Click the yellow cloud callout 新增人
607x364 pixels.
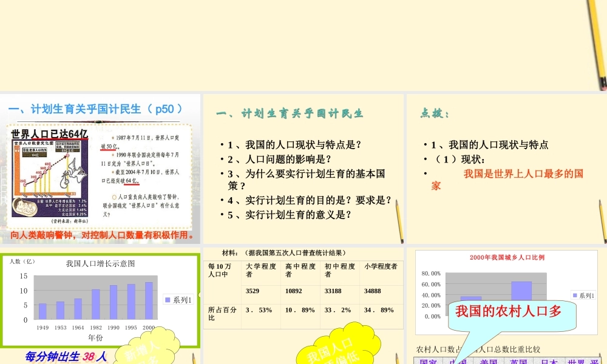147,346
